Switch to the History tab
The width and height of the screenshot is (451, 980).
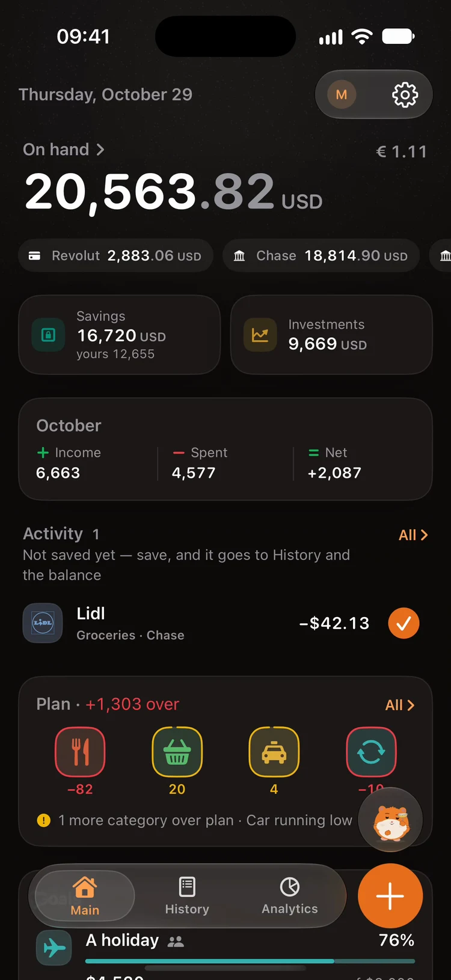[x=187, y=896]
